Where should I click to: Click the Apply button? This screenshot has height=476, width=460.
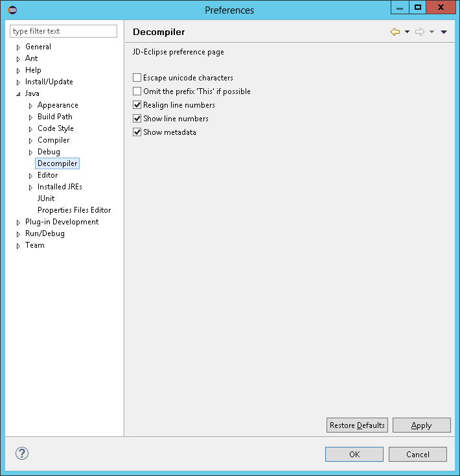[421, 425]
